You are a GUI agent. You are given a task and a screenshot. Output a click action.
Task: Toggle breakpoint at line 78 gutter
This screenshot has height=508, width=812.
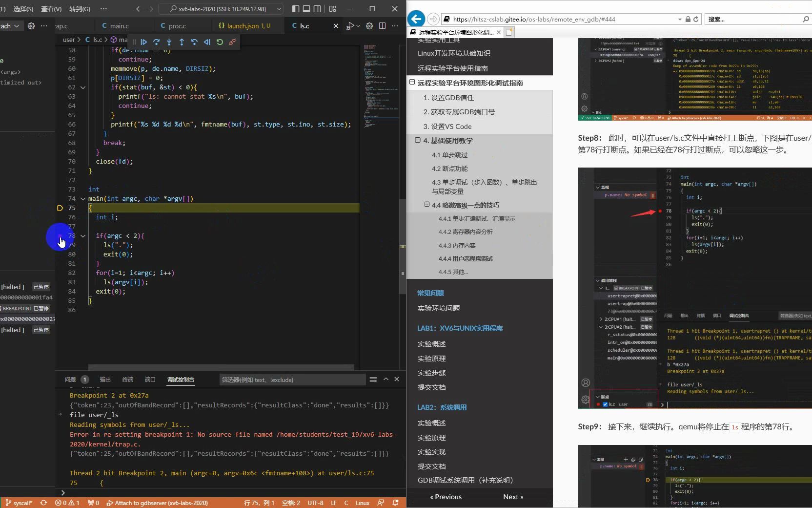60,236
